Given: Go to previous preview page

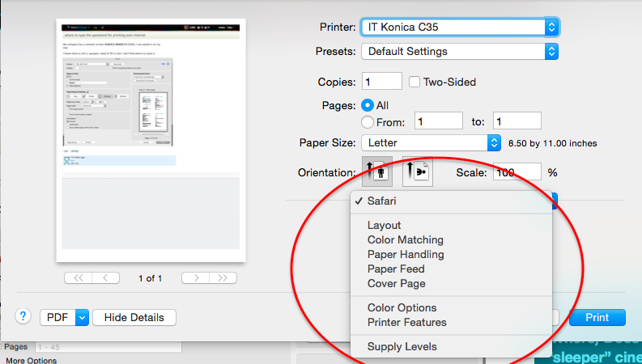Looking at the screenshot, I should pos(105,278).
